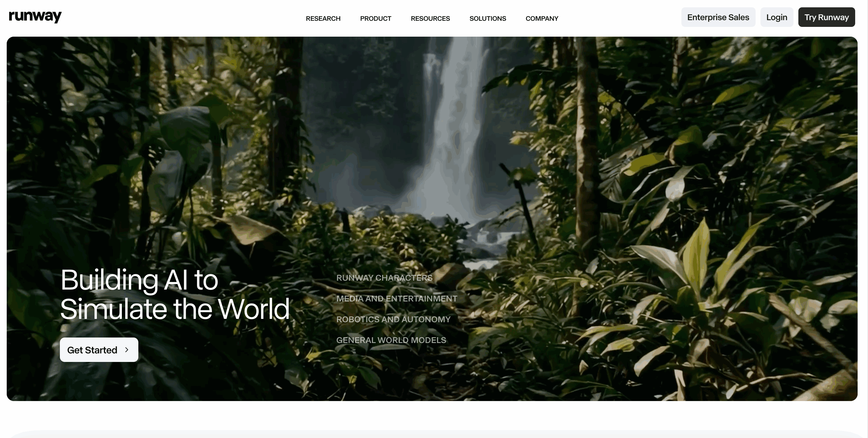Click the light gray panel below the hero
Viewport: 868px width, 438px height.
[434, 434]
